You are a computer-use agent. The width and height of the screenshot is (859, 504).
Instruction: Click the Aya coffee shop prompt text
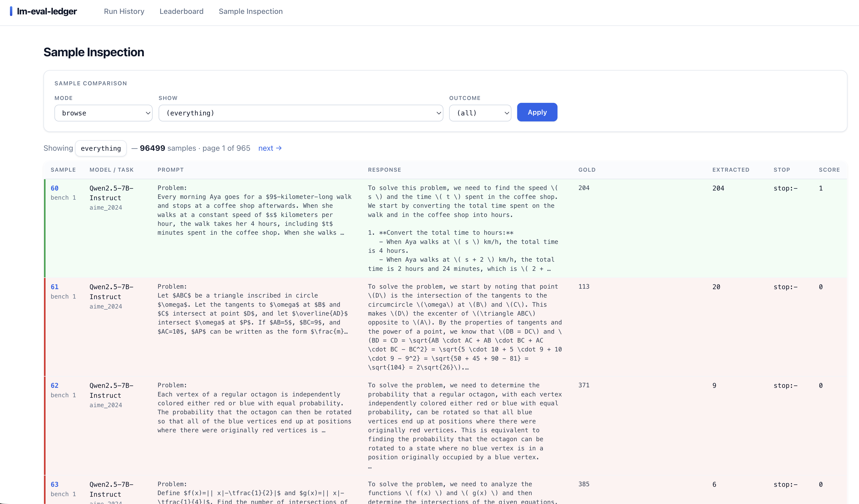click(254, 210)
